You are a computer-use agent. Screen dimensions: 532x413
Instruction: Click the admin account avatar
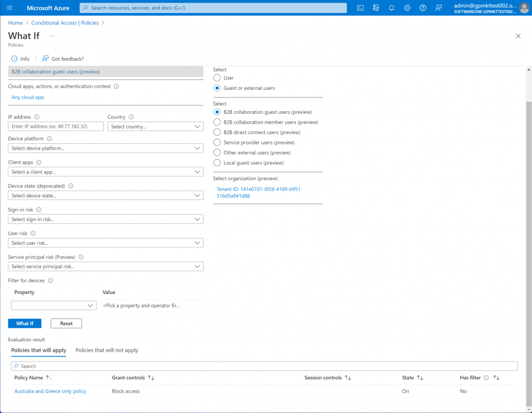[x=524, y=8]
